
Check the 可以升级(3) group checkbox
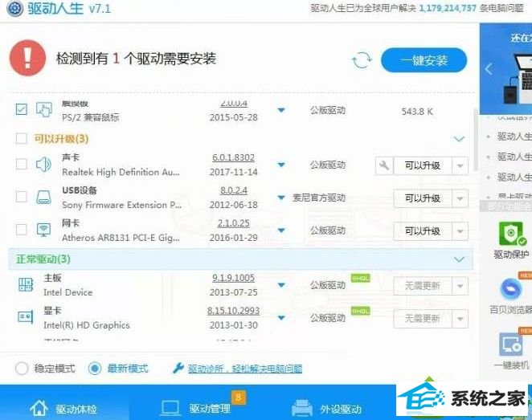tap(22, 138)
